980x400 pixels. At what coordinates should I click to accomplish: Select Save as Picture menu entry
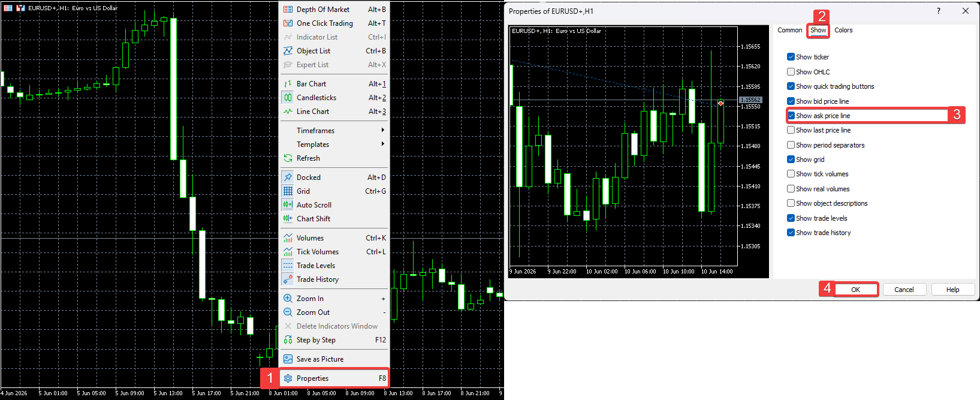(x=334, y=359)
